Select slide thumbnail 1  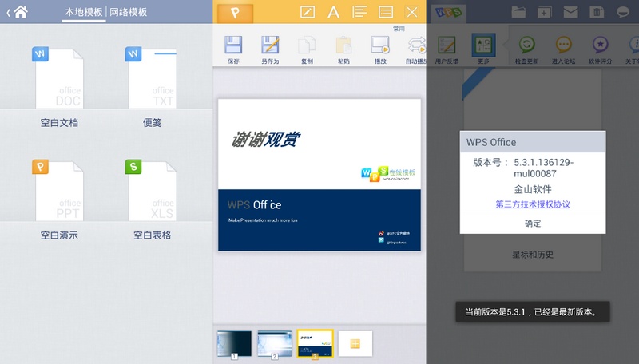[234, 345]
